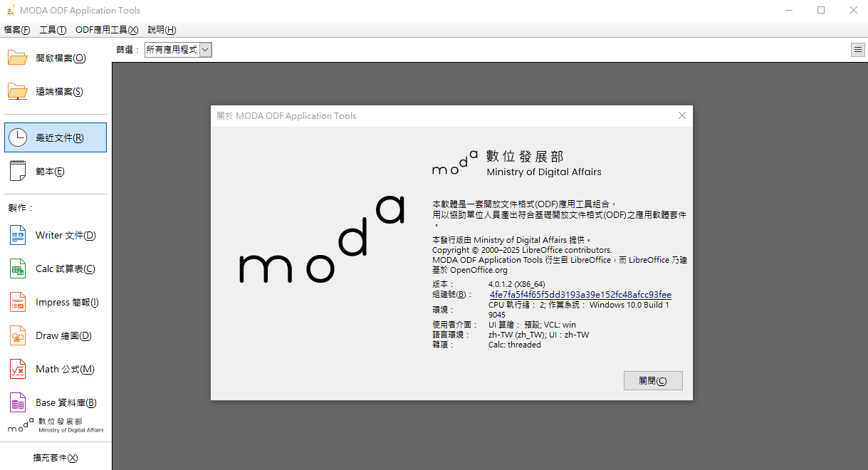Click the 關閉 button in About dialog
Screen dimensions: 868x470
[652, 381]
